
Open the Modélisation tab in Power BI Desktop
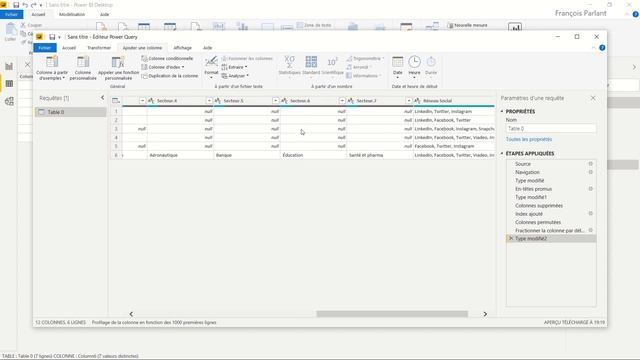click(x=72, y=14)
